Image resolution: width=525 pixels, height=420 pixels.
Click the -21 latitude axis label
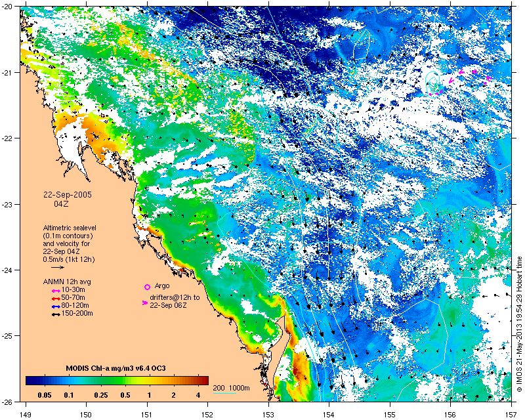pyautogui.click(x=8, y=72)
